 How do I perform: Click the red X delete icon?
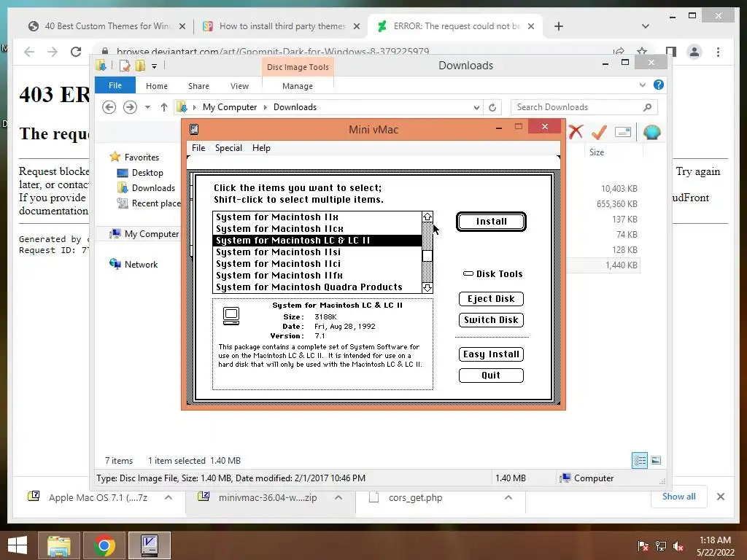coord(576,132)
